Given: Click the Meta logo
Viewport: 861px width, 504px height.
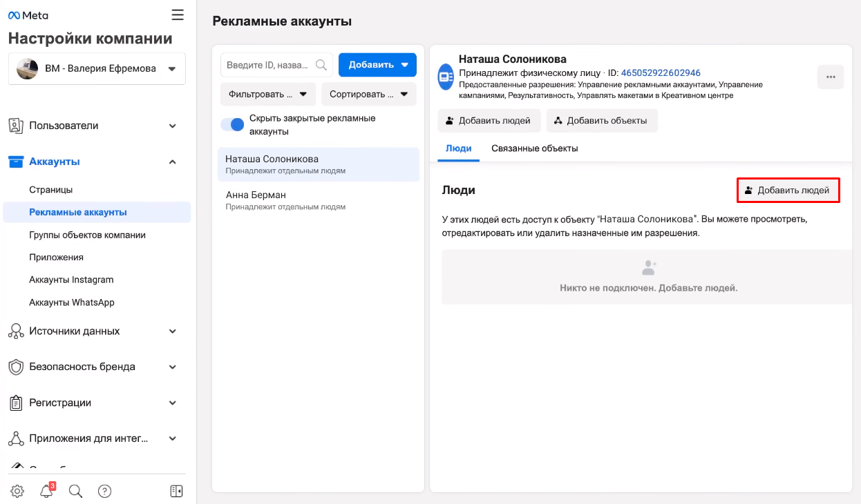Looking at the screenshot, I should coord(28,15).
